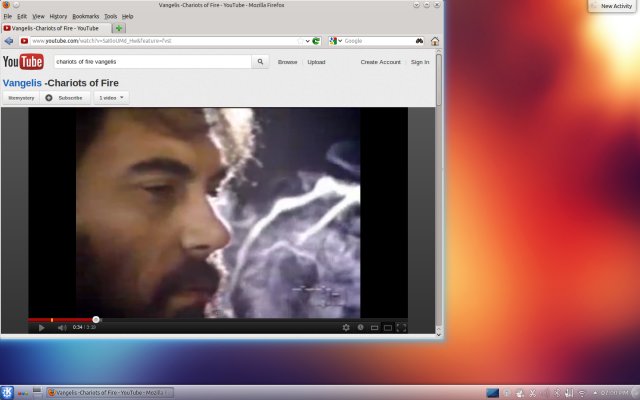Click the New Activity button
Screen dimensions: 640x400
click(x=613, y=6)
